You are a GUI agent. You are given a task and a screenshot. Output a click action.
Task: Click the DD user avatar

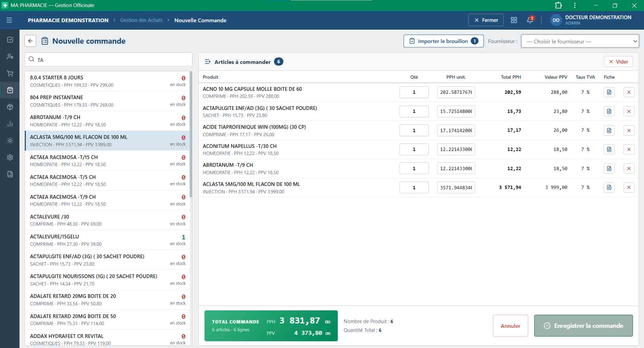[x=556, y=20]
